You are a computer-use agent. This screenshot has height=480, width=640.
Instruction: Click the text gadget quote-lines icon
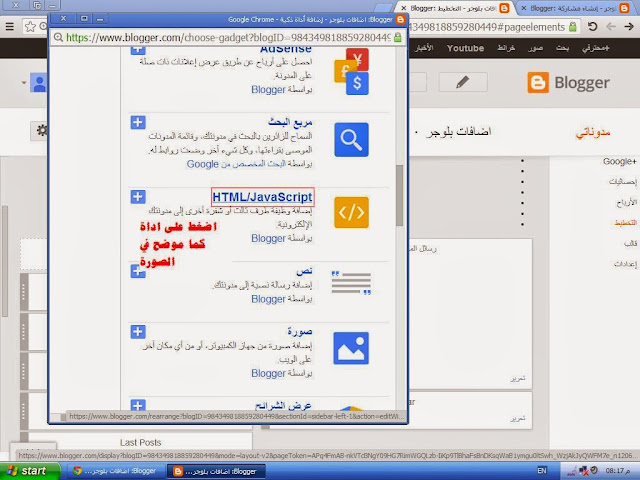[x=351, y=282]
